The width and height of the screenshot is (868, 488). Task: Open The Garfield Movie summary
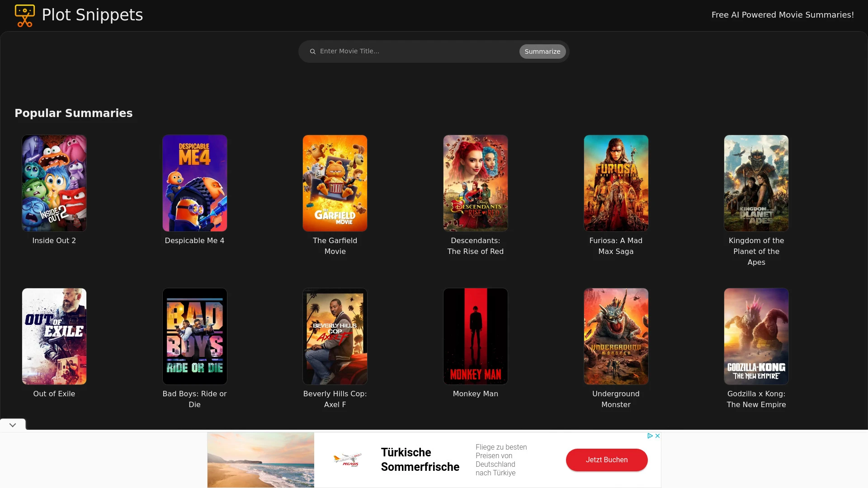point(335,183)
